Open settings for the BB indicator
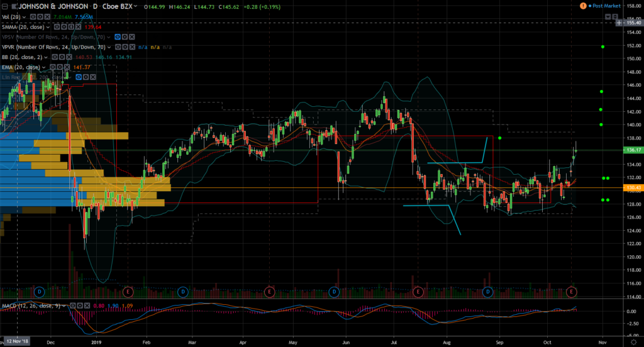644x347 pixels. [62, 57]
